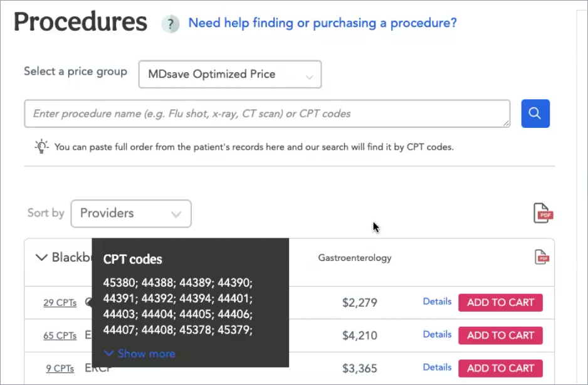View Details for the $3,365 procedure
The height and width of the screenshot is (385, 588).
[x=437, y=367]
